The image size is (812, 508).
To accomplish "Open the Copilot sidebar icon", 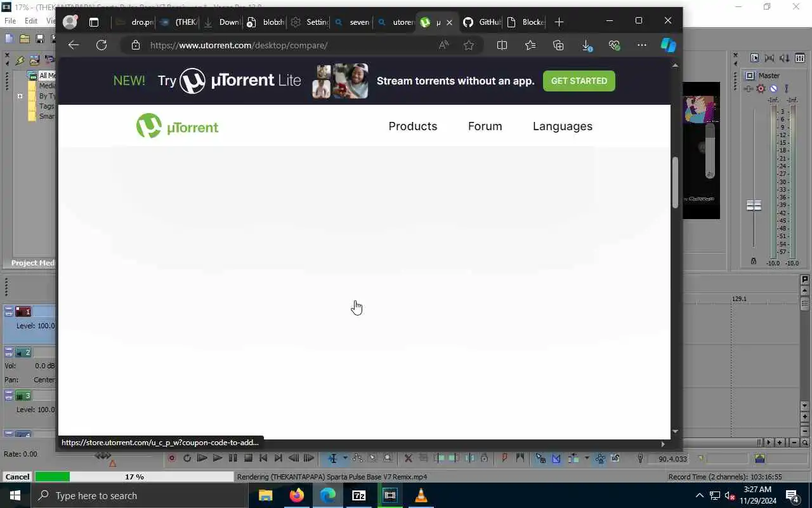I will [x=668, y=45].
